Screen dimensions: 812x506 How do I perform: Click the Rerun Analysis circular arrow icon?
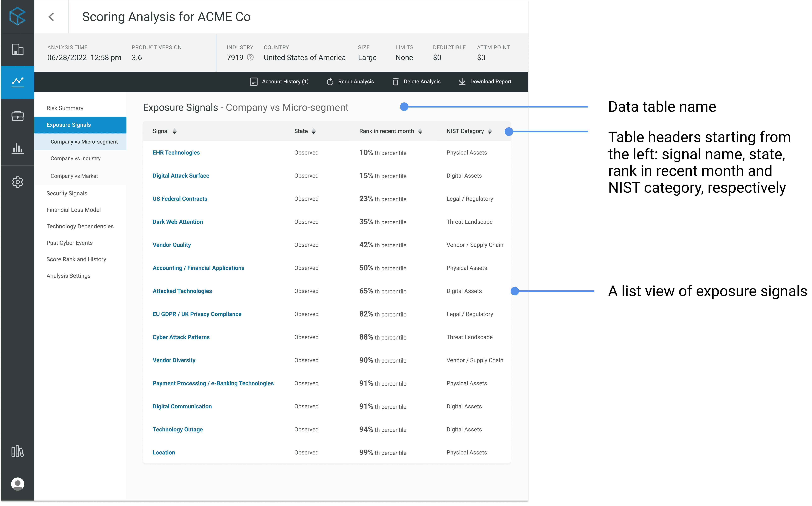point(330,82)
